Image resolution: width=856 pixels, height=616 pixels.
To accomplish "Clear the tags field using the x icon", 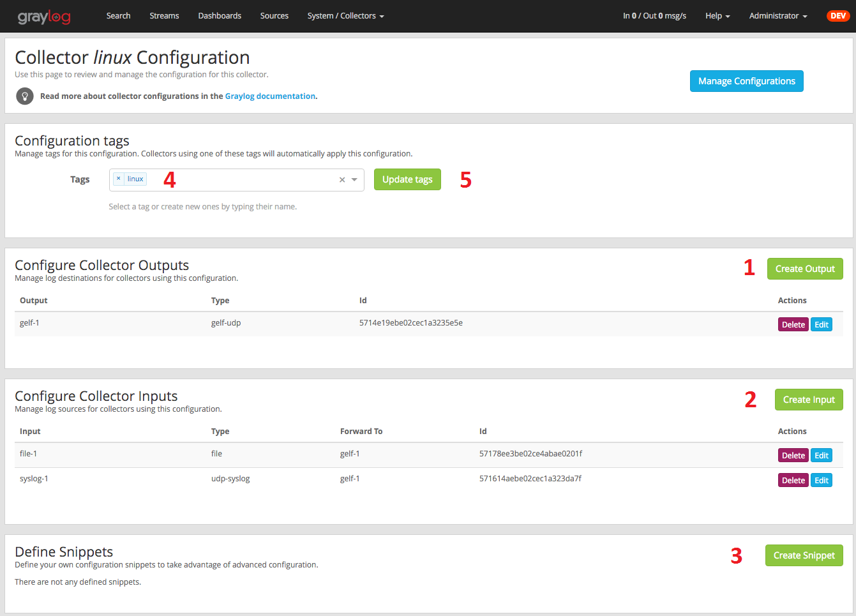I will [342, 179].
